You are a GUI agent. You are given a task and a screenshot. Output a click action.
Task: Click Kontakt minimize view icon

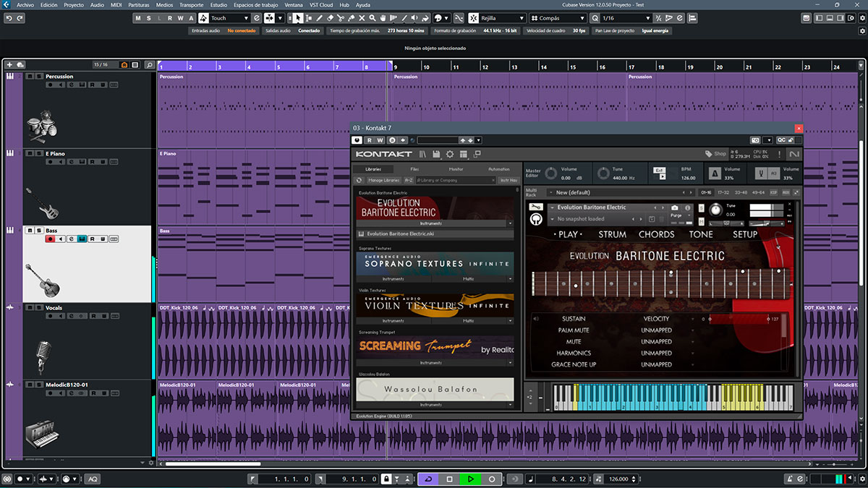pyautogui.click(x=477, y=154)
